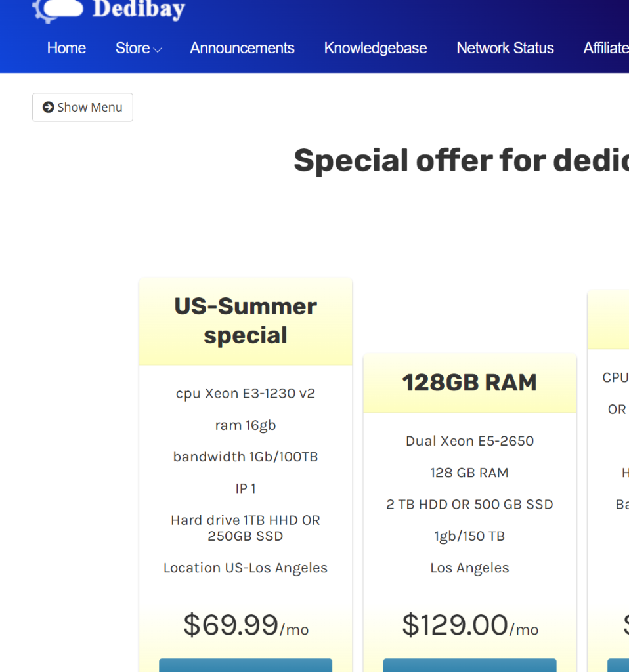Select the 128GB RAM plan header

tap(469, 383)
